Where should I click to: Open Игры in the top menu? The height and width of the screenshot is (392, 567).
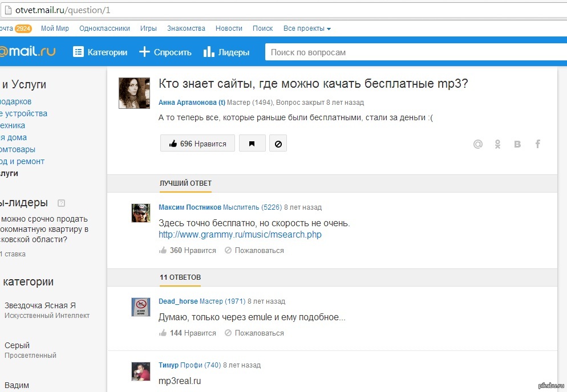149,28
